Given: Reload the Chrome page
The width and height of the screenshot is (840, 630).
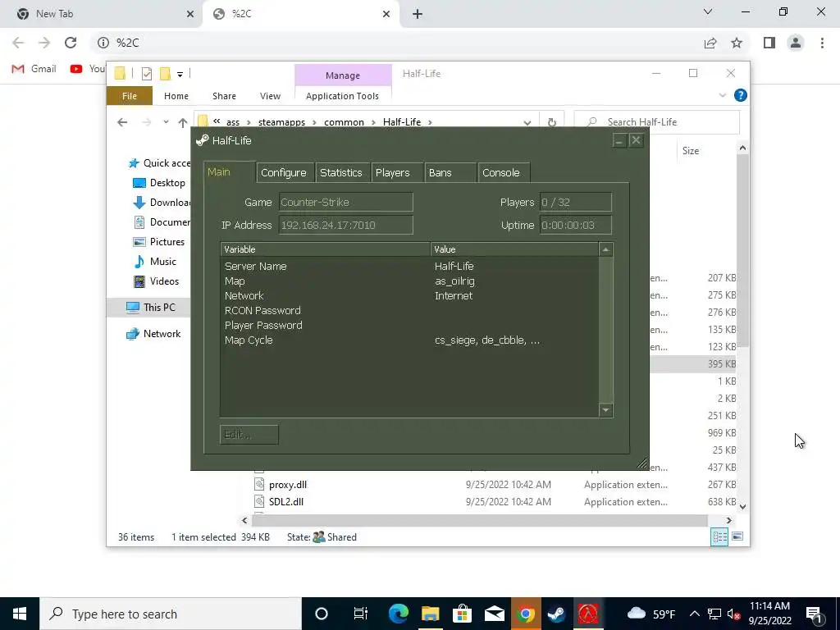Looking at the screenshot, I should (71, 43).
